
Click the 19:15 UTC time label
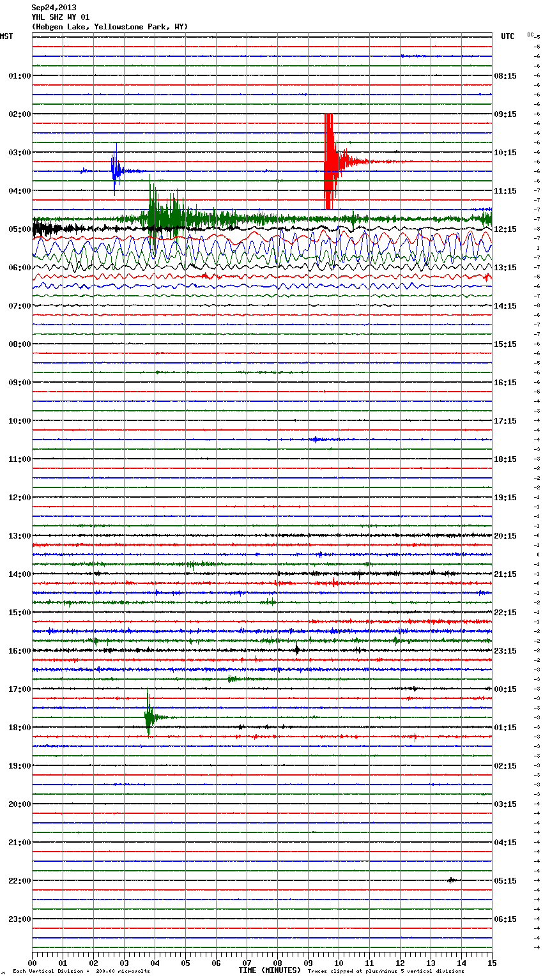point(505,498)
